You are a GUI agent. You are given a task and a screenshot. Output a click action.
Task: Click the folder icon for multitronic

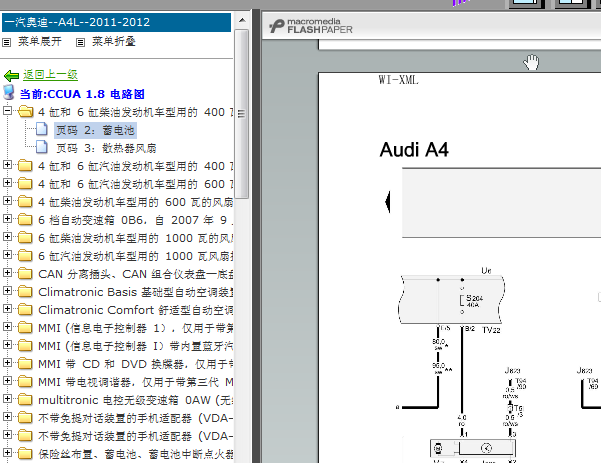click(25, 399)
